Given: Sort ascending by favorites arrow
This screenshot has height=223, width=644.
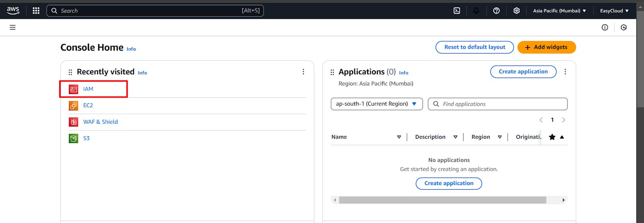Looking at the screenshot, I should click(562, 137).
